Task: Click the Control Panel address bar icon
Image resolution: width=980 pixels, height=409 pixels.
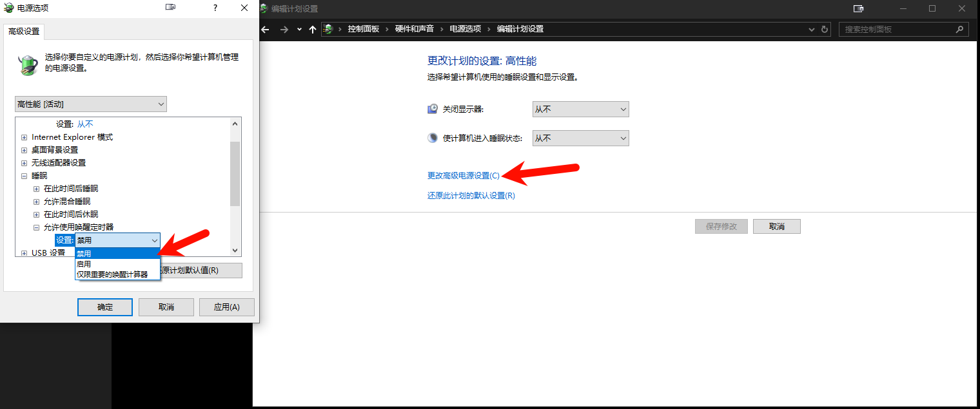Action: [329, 29]
